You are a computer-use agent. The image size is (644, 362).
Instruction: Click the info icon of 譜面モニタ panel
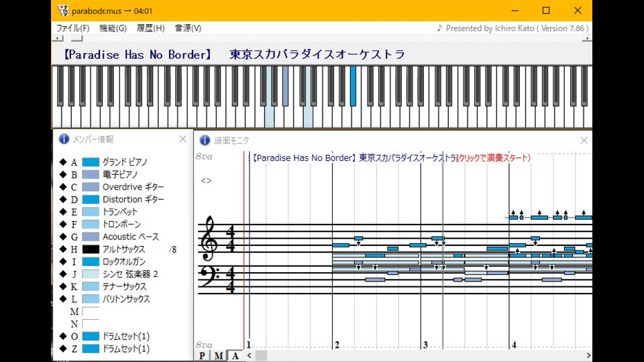205,140
